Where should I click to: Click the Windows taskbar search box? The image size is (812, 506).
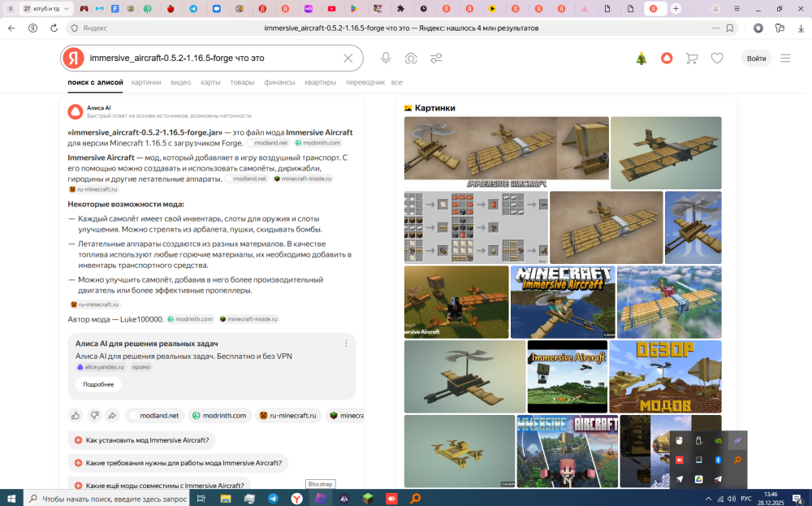click(106, 499)
